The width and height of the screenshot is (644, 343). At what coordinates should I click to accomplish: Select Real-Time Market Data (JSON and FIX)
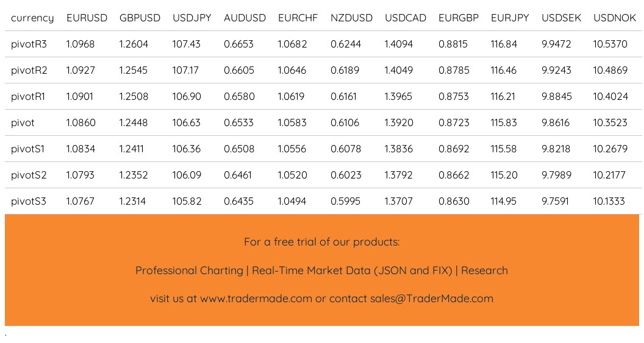[352, 271]
